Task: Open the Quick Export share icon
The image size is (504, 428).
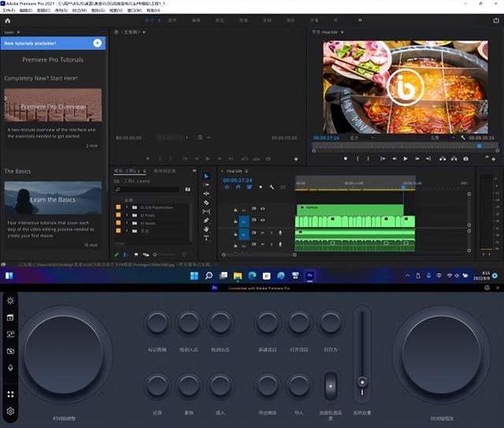Action: (495, 20)
